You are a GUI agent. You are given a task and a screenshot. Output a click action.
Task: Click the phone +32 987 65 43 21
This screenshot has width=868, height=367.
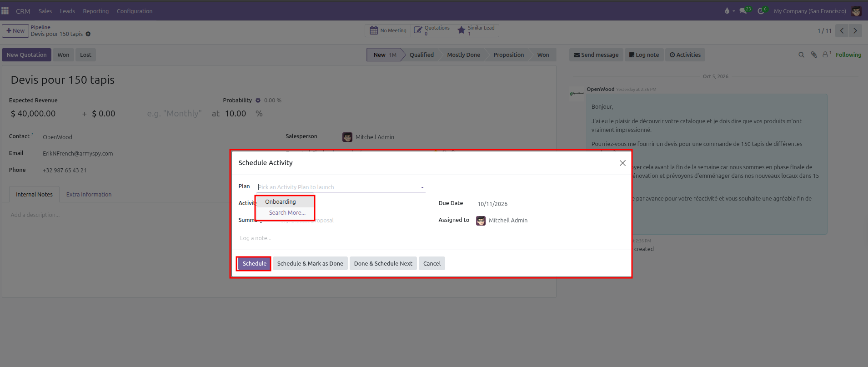[x=65, y=171]
